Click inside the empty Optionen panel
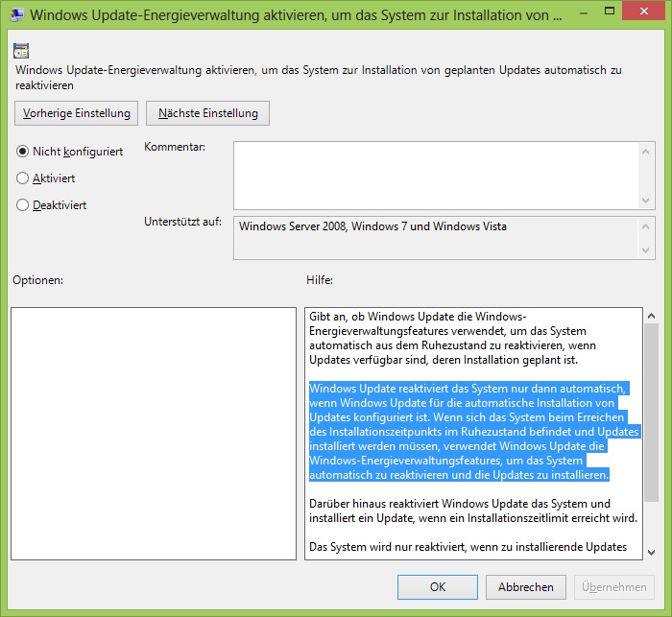The width and height of the screenshot is (672, 617). 154,434
